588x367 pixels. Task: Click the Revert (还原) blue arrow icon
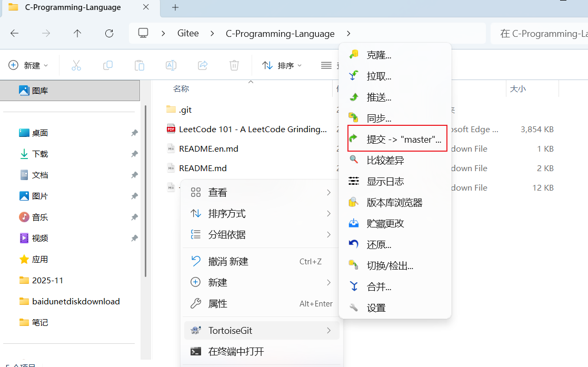pos(354,244)
